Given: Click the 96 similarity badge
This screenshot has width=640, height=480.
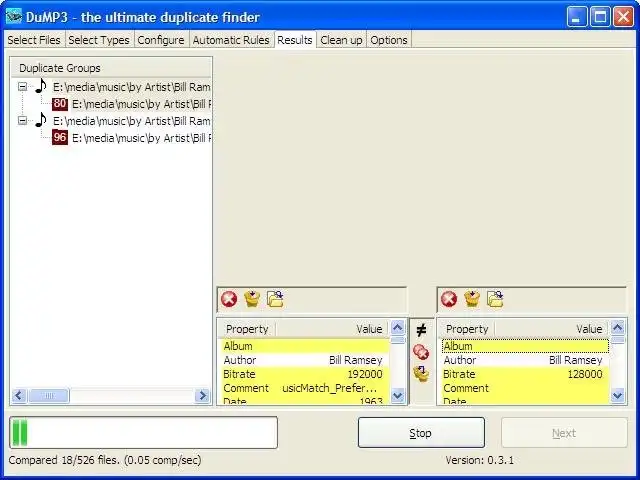Looking at the screenshot, I should click(60, 138).
